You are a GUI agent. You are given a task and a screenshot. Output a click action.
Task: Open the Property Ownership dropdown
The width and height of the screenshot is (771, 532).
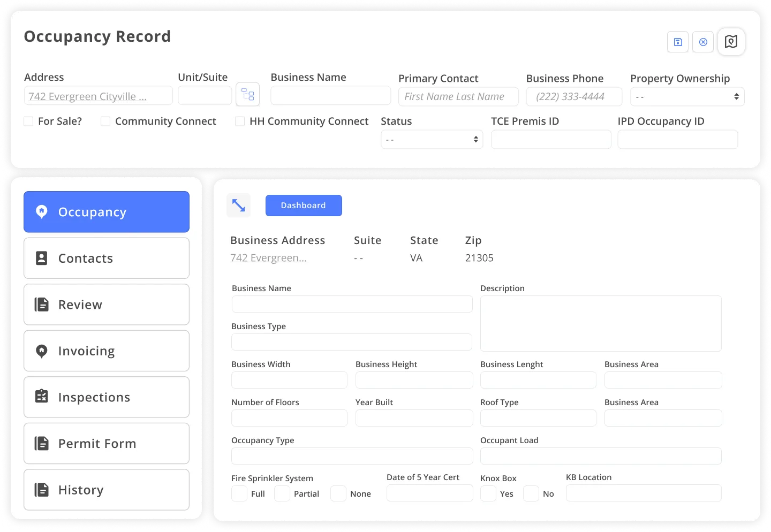(x=687, y=96)
